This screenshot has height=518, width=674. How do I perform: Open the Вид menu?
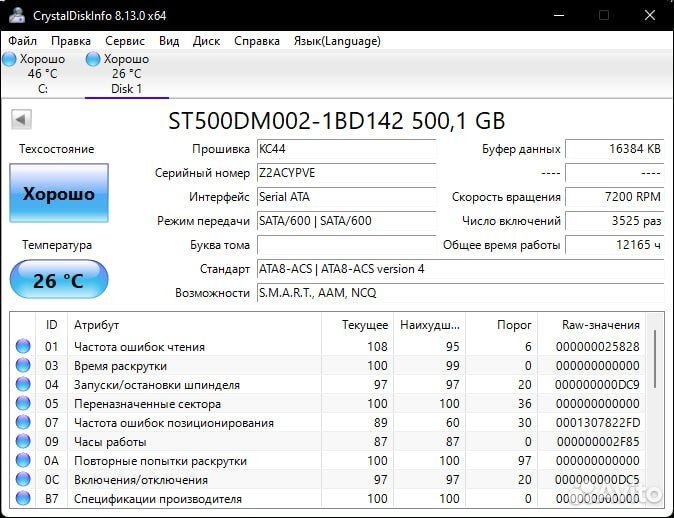coord(169,41)
